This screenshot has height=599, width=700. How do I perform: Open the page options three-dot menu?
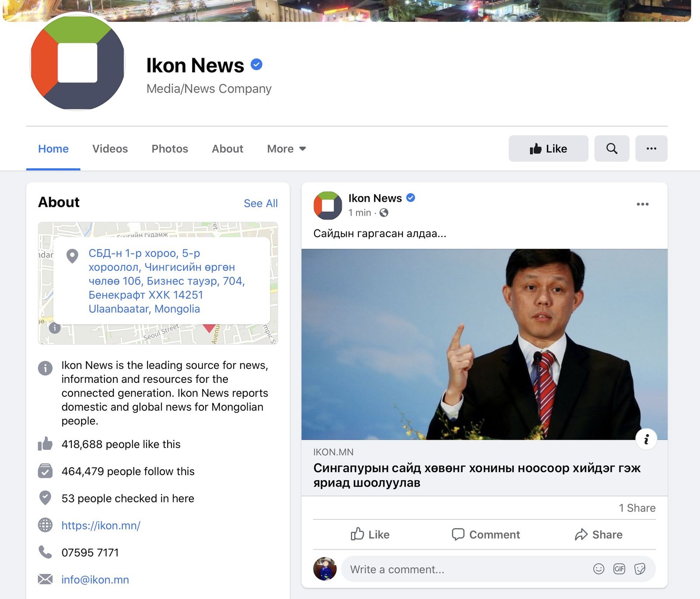tap(651, 149)
